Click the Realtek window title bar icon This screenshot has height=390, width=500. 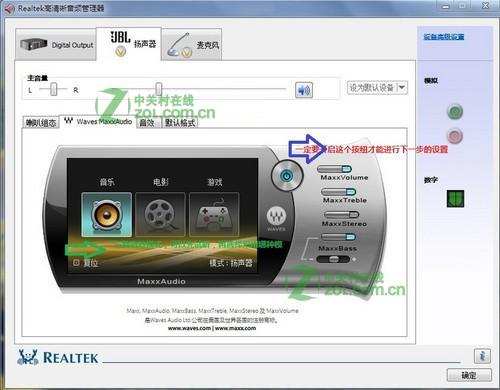(9, 8)
